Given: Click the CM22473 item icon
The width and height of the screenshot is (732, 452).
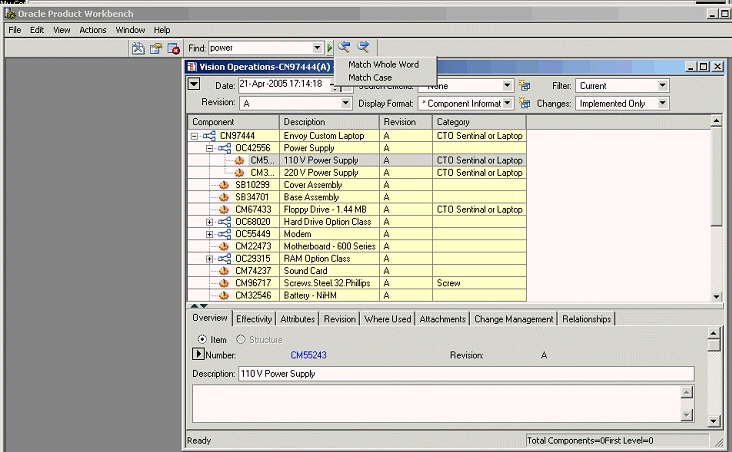Looking at the screenshot, I should [224, 246].
